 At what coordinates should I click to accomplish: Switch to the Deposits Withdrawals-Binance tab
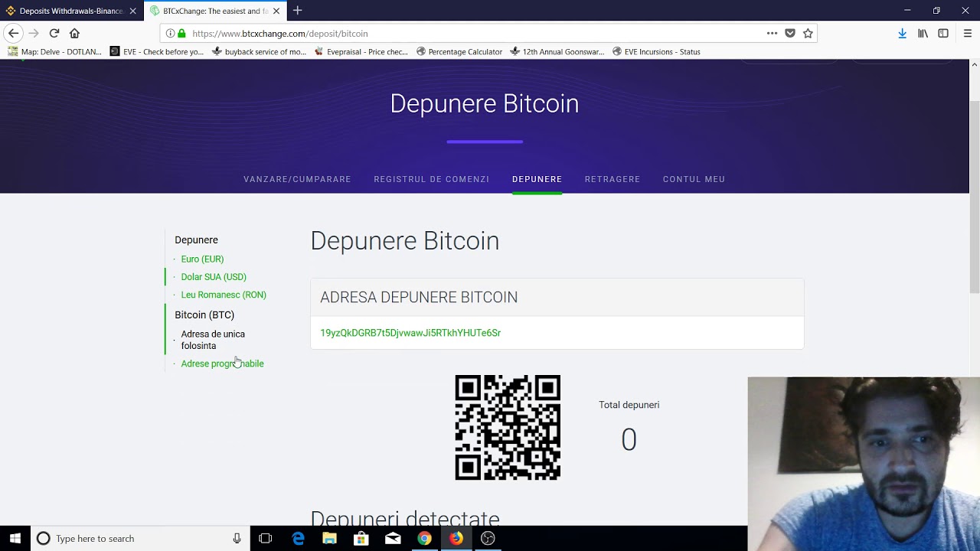point(70,11)
